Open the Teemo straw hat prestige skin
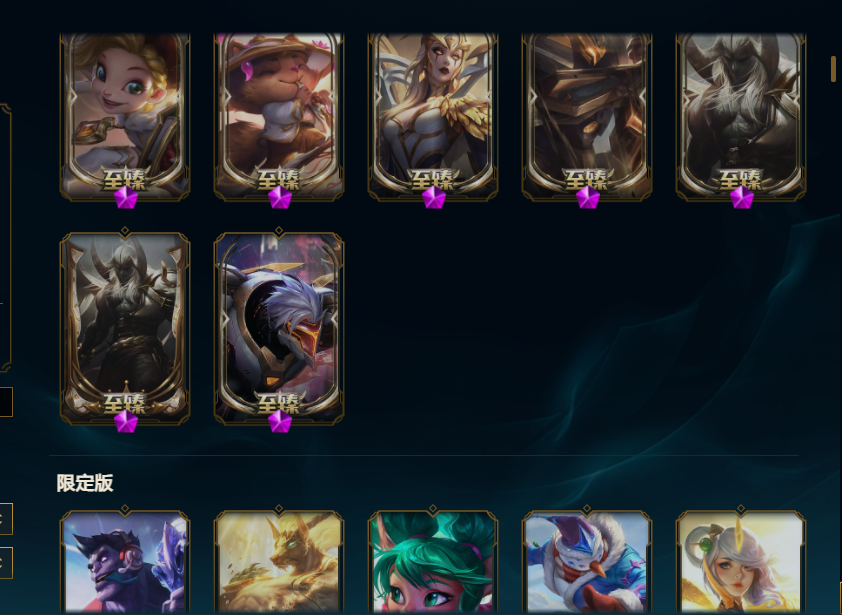Viewport: 842px width, 615px height. coord(279,116)
